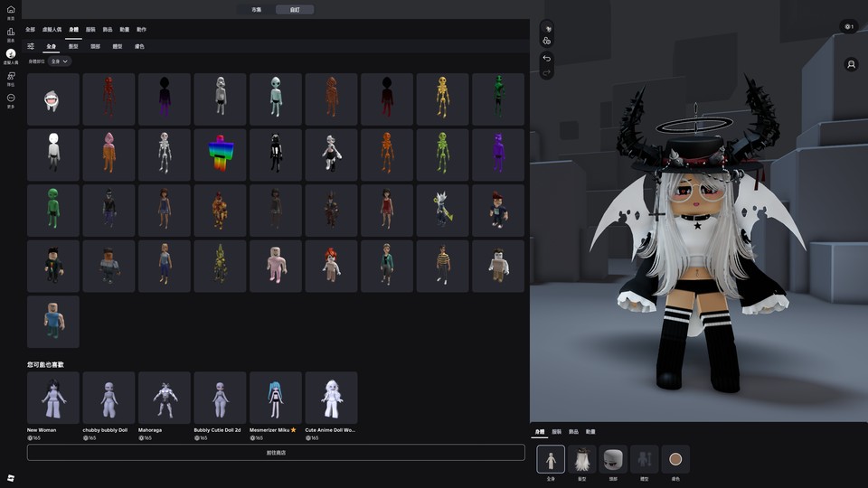Open the More (更多) icon in sidebar
Viewport: 868px width, 488px height.
point(11,99)
